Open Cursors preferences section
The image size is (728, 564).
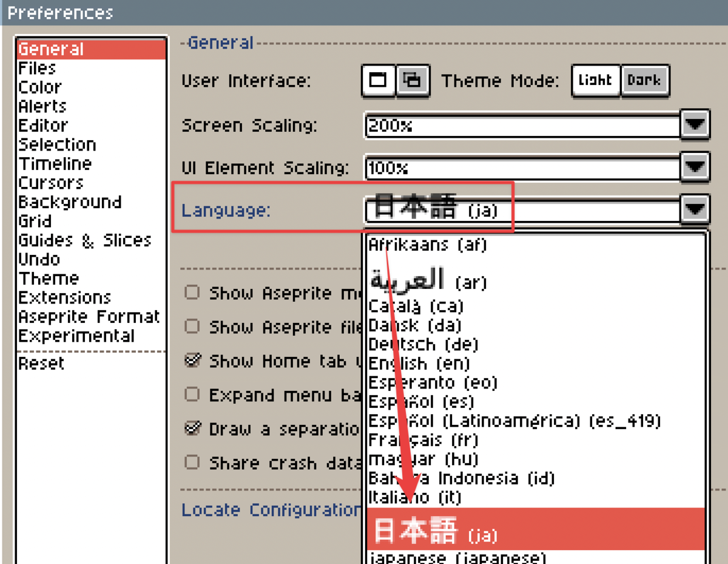tap(91, 183)
